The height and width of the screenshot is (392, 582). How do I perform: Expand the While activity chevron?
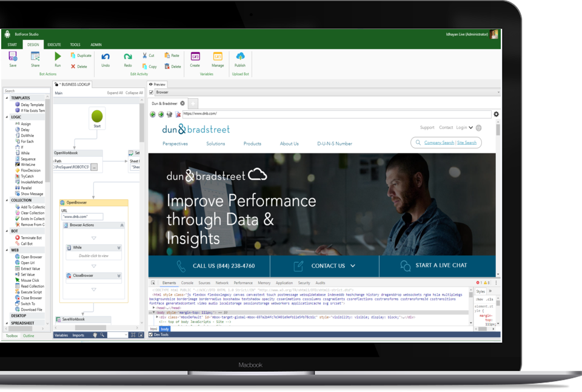point(119,247)
